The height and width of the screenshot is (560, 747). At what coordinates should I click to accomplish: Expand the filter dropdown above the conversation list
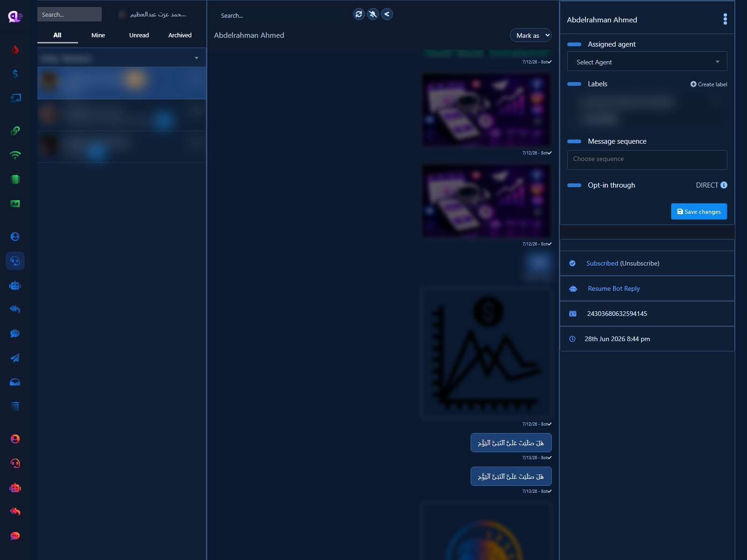click(x=122, y=58)
